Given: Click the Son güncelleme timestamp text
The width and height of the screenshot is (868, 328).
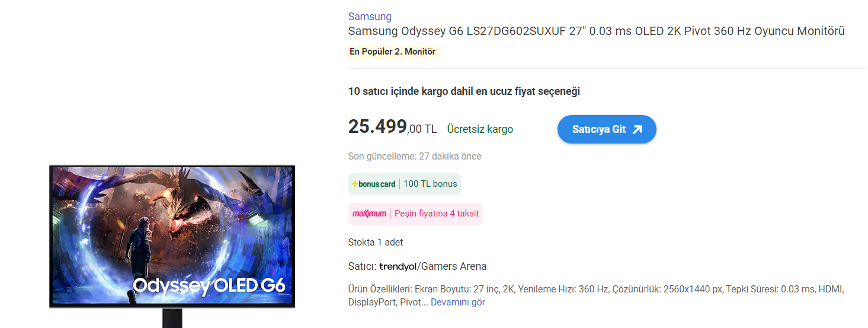Looking at the screenshot, I should [x=415, y=157].
